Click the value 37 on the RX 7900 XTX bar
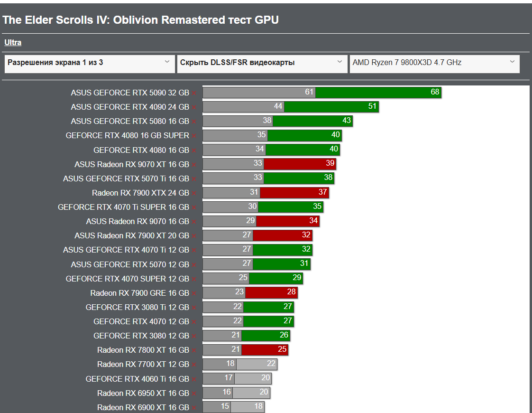The image size is (532, 413). pyautogui.click(x=322, y=192)
